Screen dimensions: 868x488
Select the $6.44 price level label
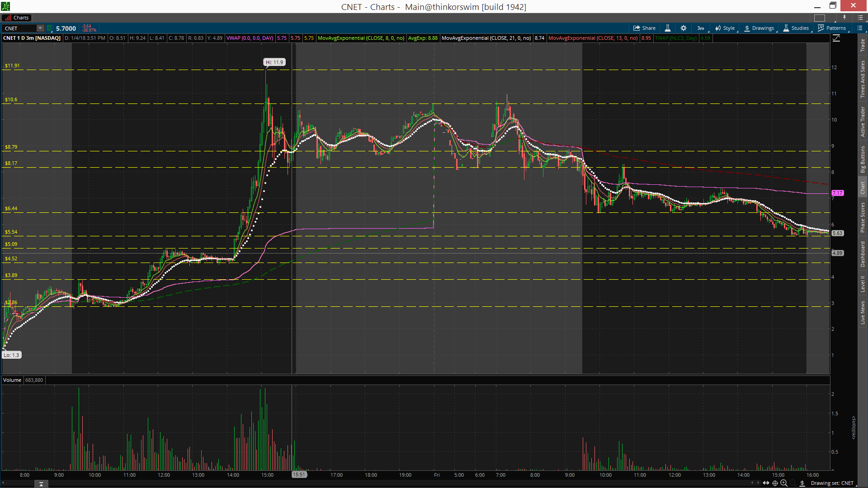pyautogui.click(x=11, y=208)
